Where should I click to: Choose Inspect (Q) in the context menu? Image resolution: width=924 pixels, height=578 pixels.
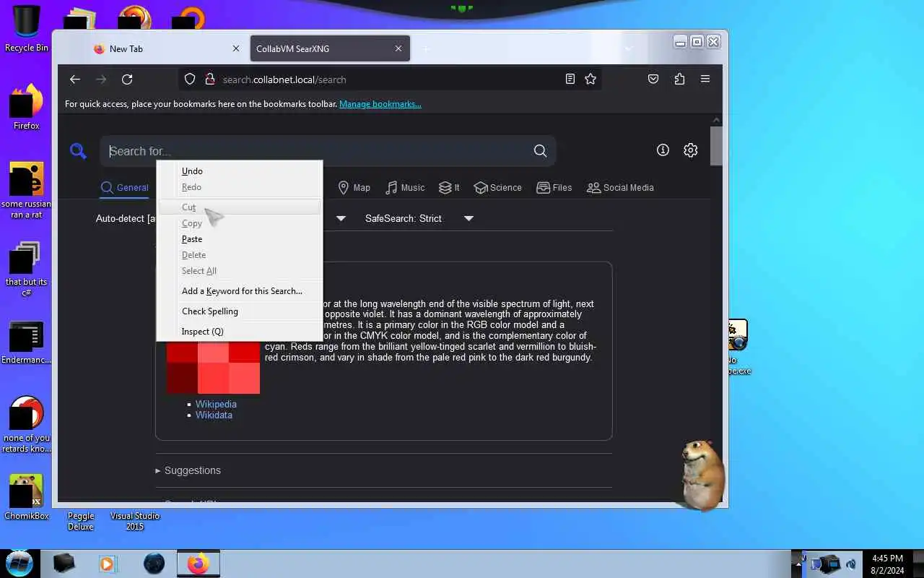[x=239, y=332]
